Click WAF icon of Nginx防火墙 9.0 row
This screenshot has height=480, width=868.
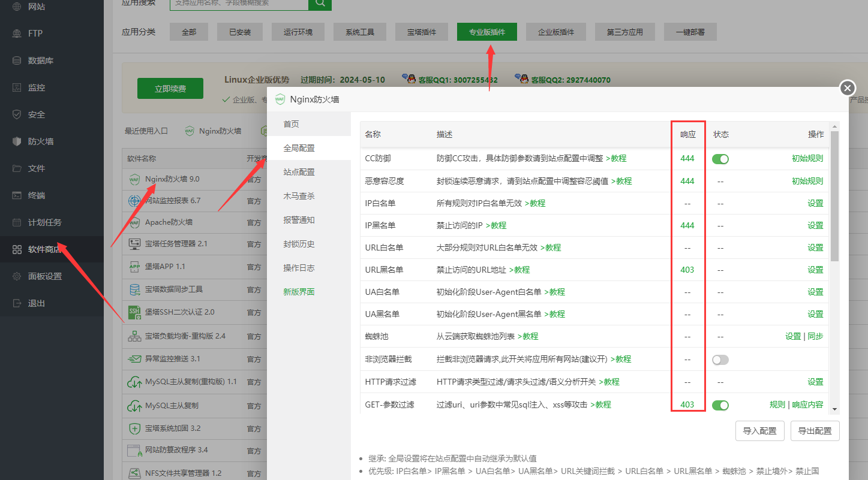tap(134, 179)
